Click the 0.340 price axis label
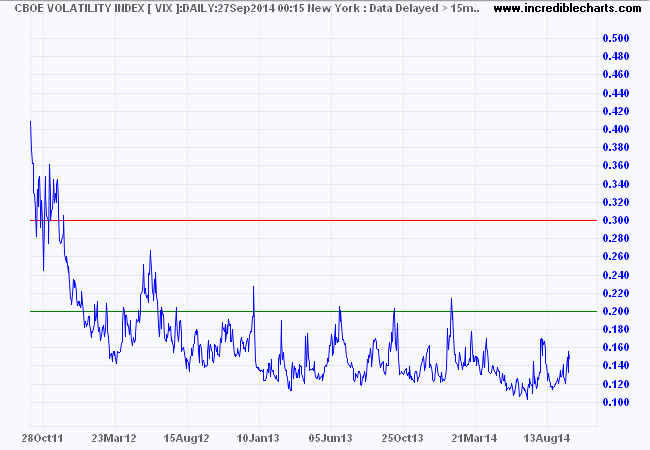 [616, 184]
